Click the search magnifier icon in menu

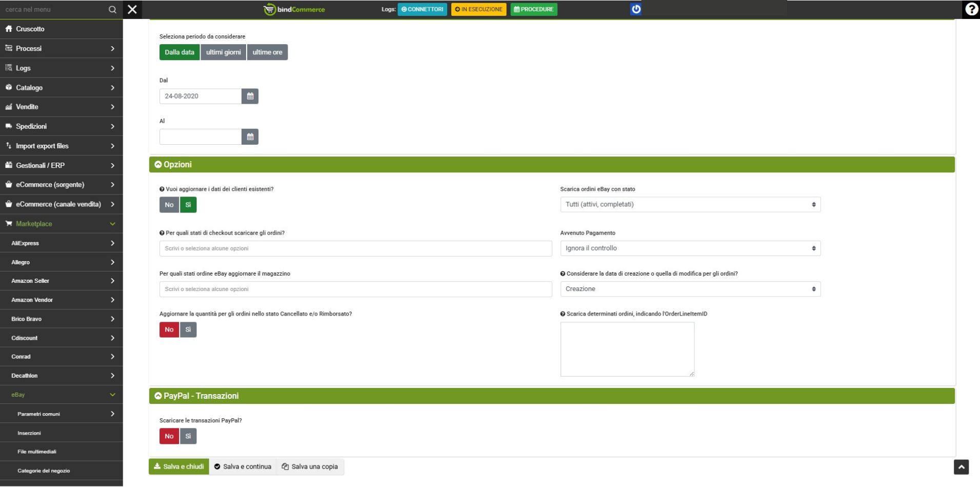click(112, 10)
